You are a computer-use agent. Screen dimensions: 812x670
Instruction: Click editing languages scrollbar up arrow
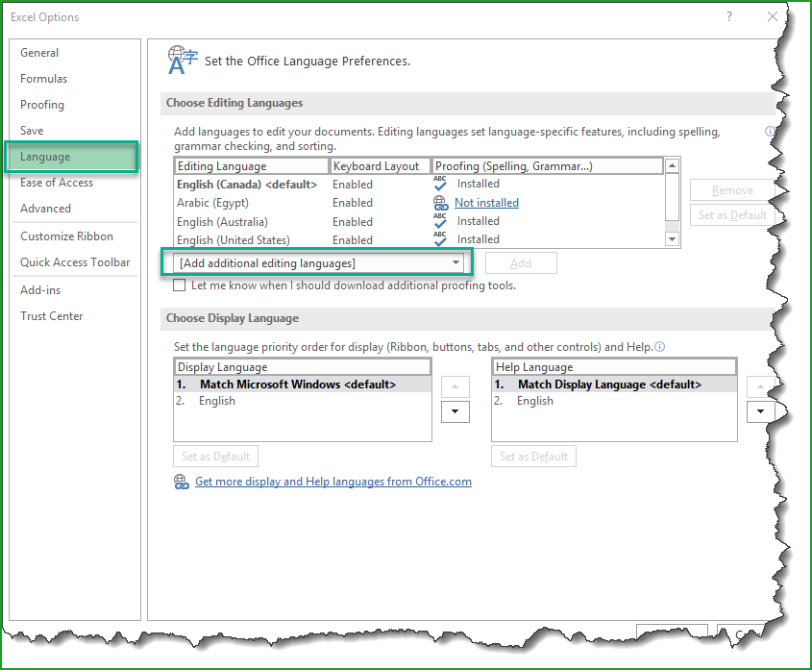point(672,165)
